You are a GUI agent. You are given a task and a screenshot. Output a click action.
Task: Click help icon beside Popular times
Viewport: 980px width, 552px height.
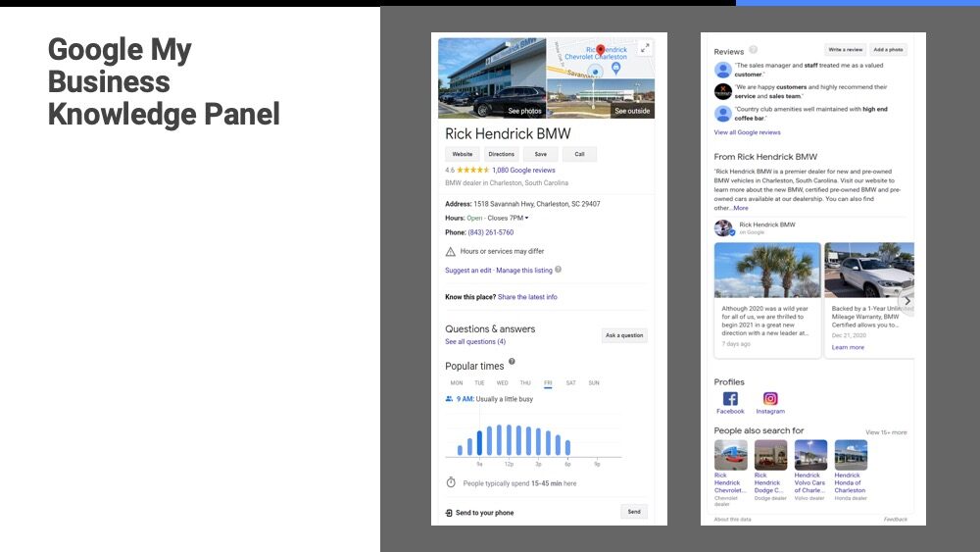(512, 362)
